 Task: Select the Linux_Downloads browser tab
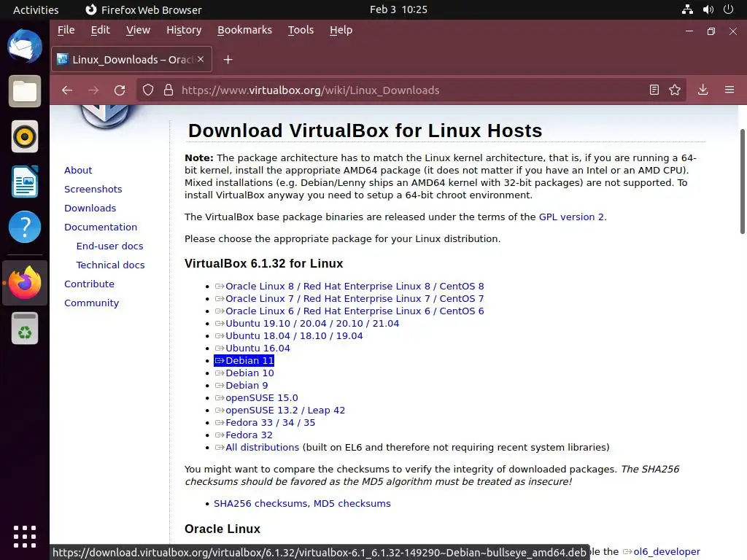131,60
